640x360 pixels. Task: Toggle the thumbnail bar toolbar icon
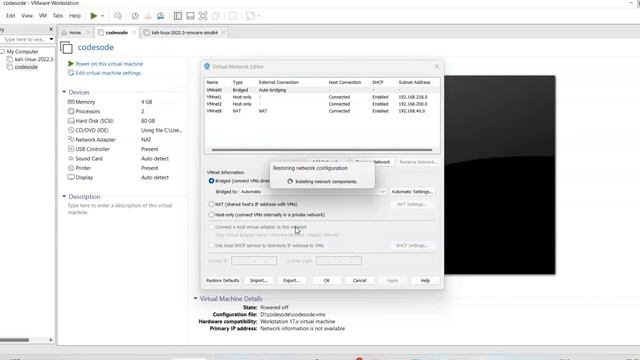click(x=190, y=16)
